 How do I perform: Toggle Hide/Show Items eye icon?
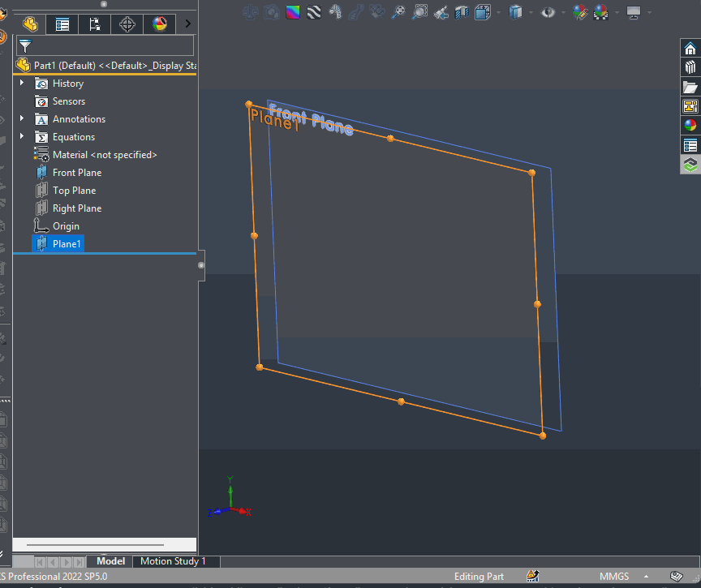549,12
